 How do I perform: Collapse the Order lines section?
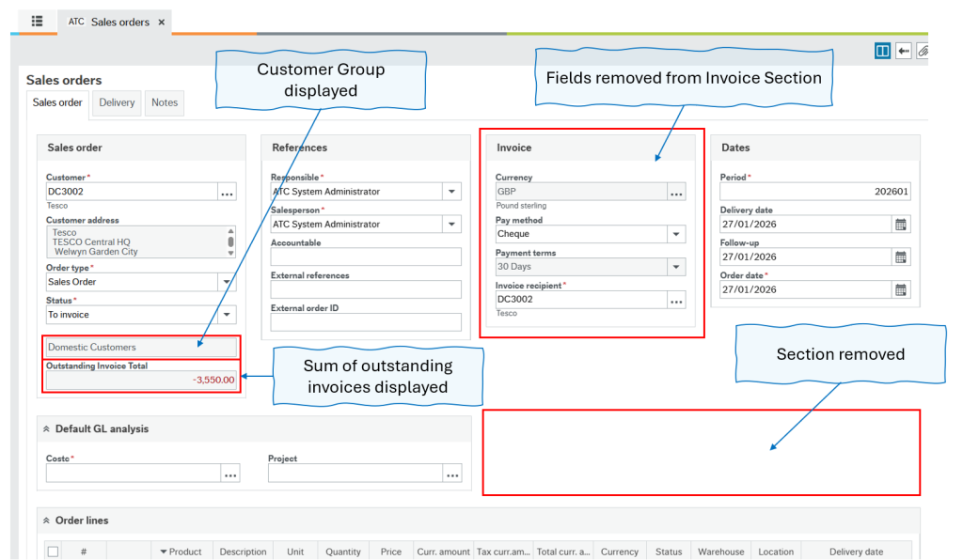click(x=47, y=520)
